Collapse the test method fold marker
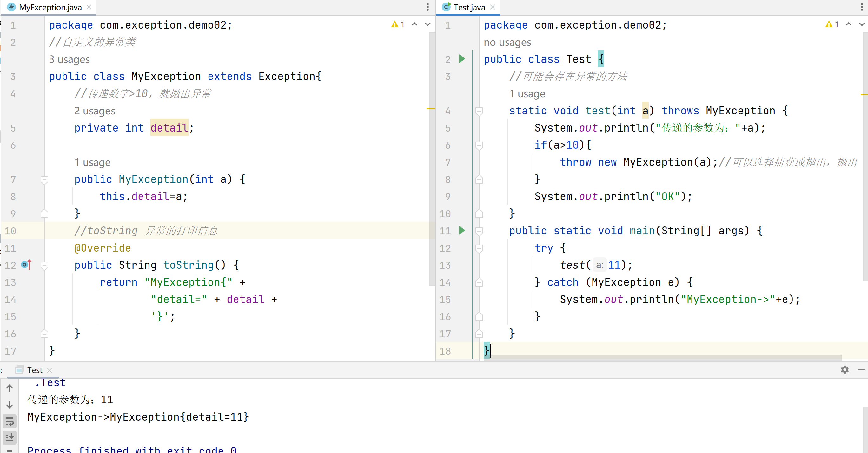 [479, 111]
